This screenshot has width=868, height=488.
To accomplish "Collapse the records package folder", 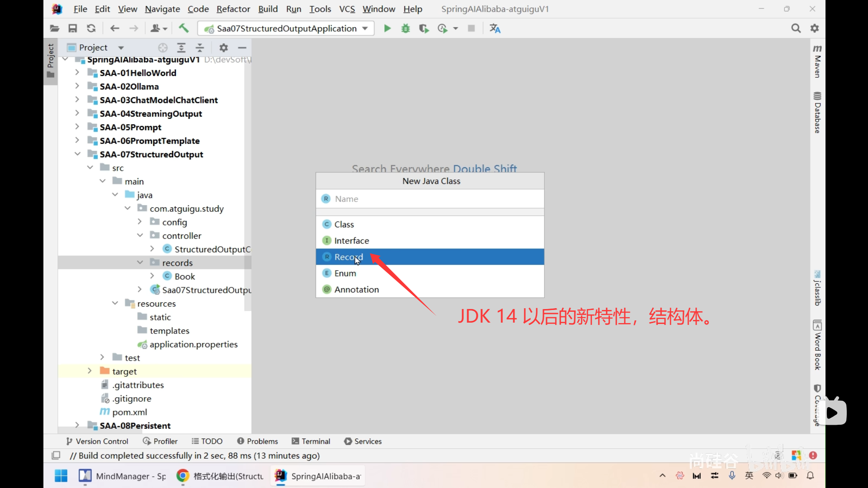I will coord(140,263).
